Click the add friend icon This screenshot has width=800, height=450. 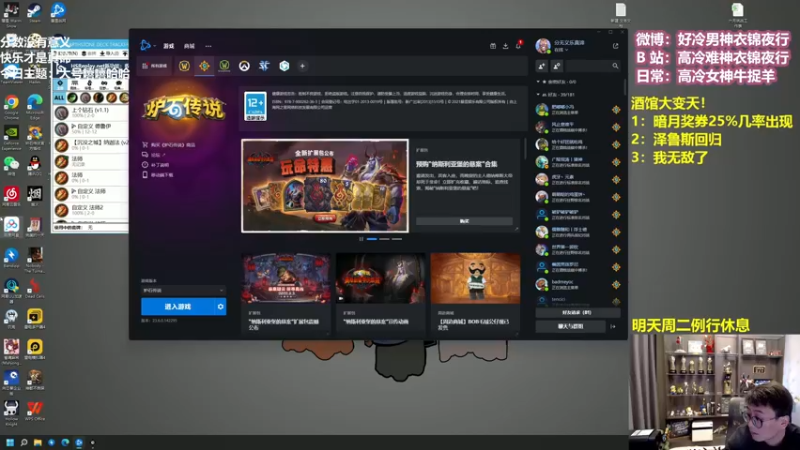coord(542,66)
